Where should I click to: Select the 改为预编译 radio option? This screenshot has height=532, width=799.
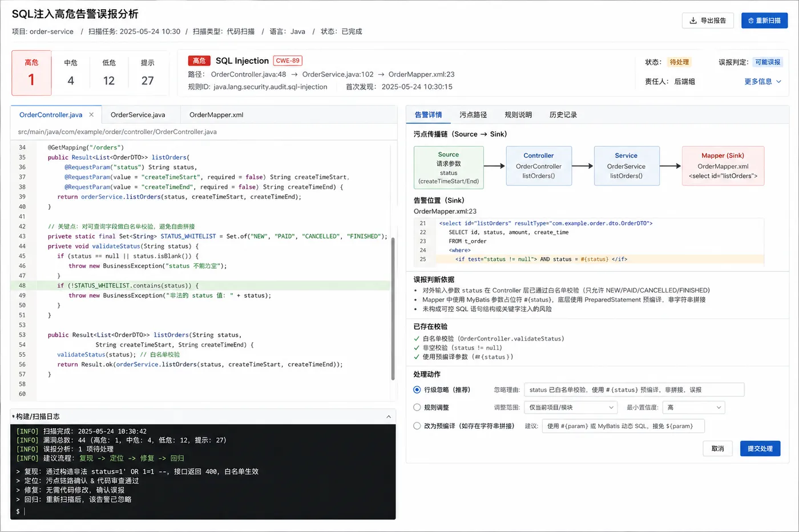[417, 426]
